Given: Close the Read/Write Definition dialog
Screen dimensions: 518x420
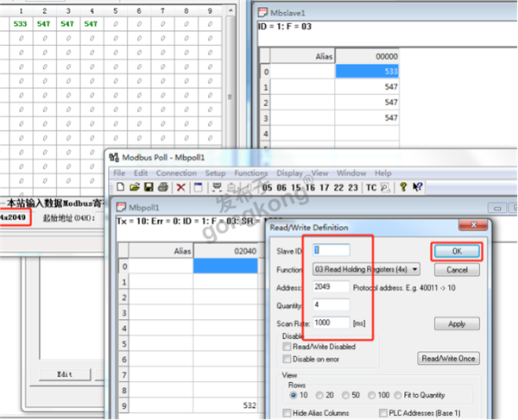Looking at the screenshot, I should [x=473, y=225].
